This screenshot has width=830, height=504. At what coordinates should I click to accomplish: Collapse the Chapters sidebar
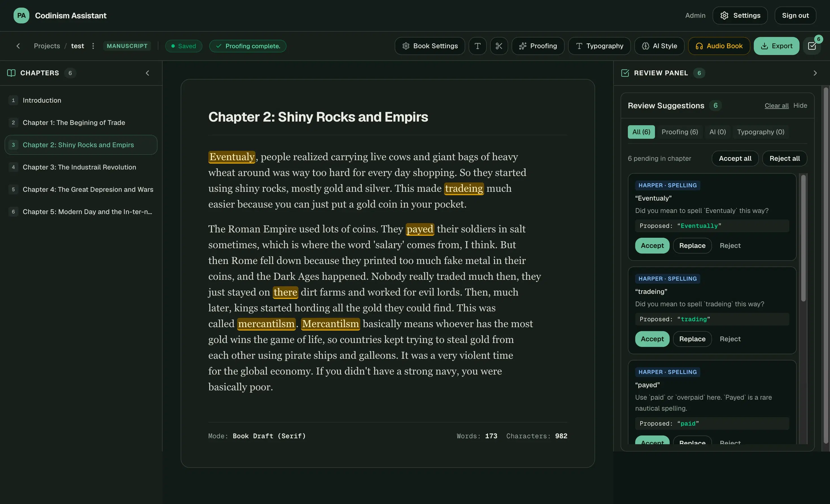147,73
